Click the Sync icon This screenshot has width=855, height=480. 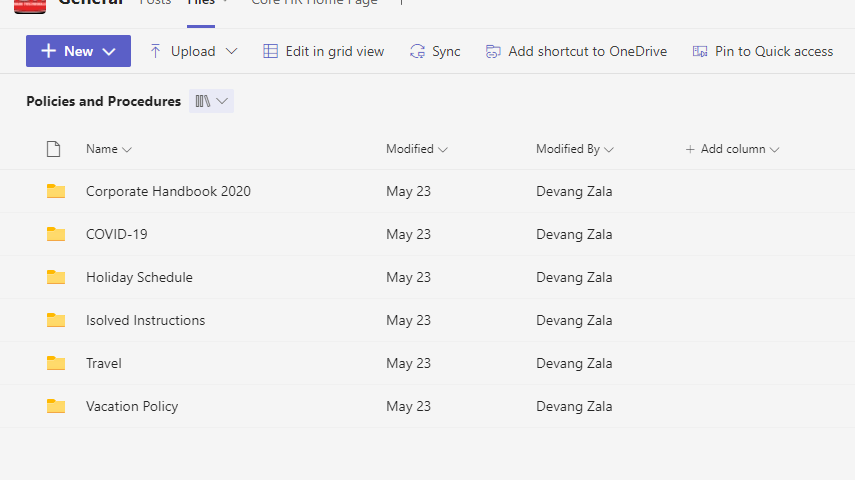click(418, 51)
